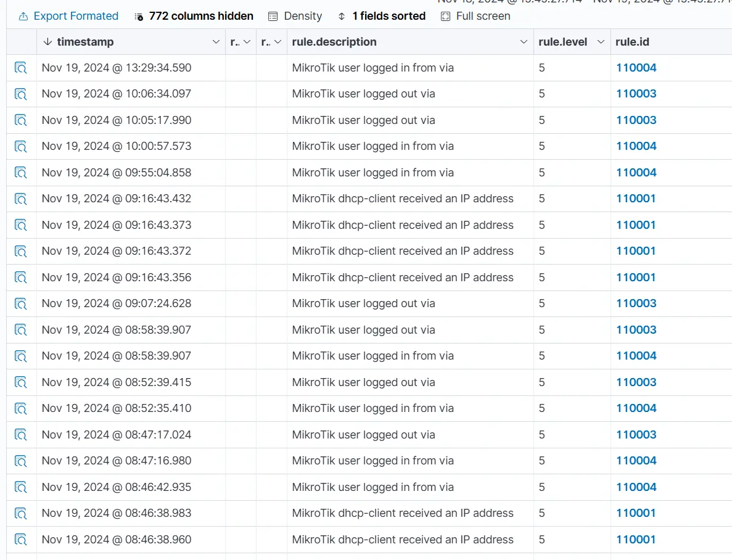The height and width of the screenshot is (560, 732).
Task: Inspect document details for the 13:29:34.590 row
Action: point(21,68)
